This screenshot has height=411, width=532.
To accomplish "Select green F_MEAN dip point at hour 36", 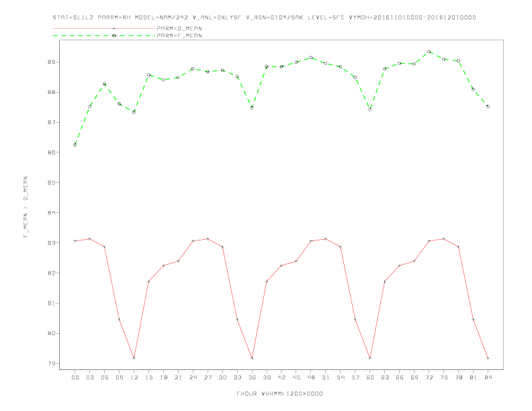I will (x=252, y=107).
